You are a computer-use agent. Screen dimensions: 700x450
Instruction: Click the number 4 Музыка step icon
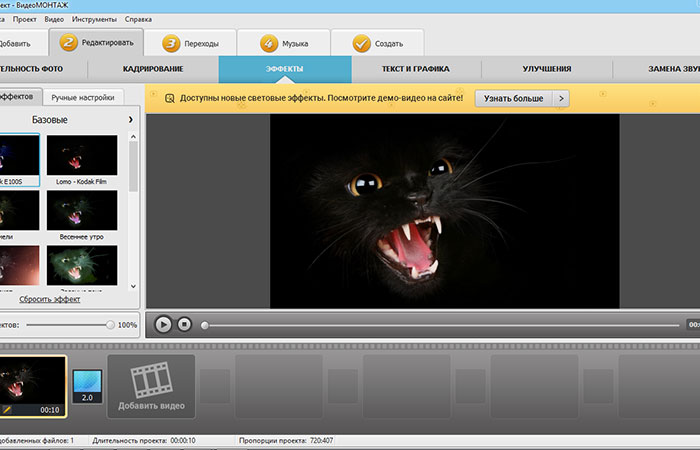point(269,43)
